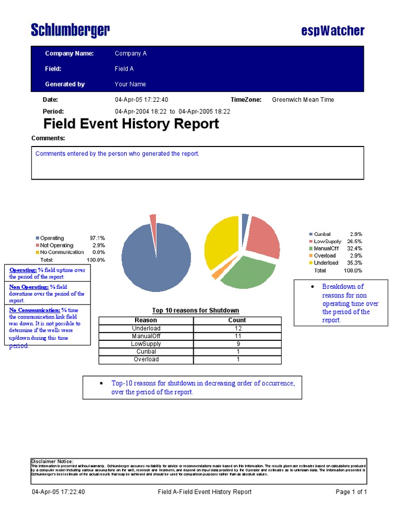The width and height of the screenshot is (399, 532).
Task: Select the Operating legend color swatch
Action: [x=37, y=238]
